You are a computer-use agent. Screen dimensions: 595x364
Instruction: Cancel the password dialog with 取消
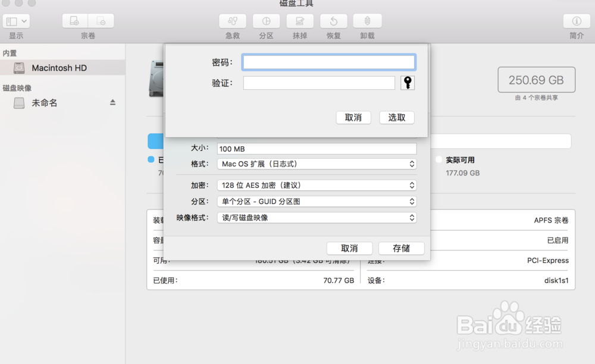pyautogui.click(x=353, y=118)
